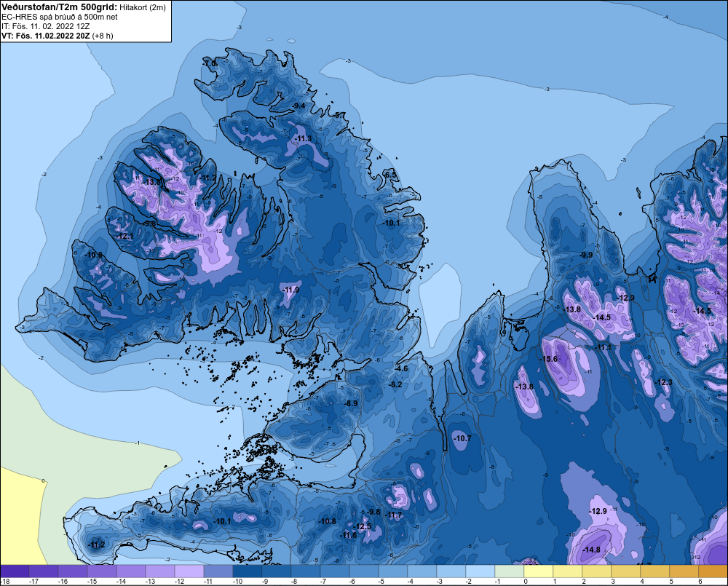Click the '-18' legend scale label
This screenshot has width=728, height=586.
(x=4, y=582)
